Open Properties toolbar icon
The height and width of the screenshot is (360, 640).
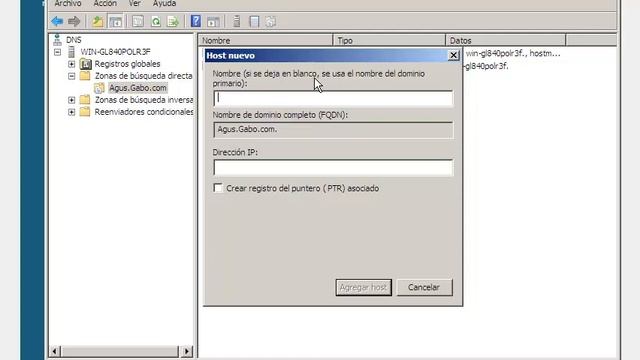(138, 21)
